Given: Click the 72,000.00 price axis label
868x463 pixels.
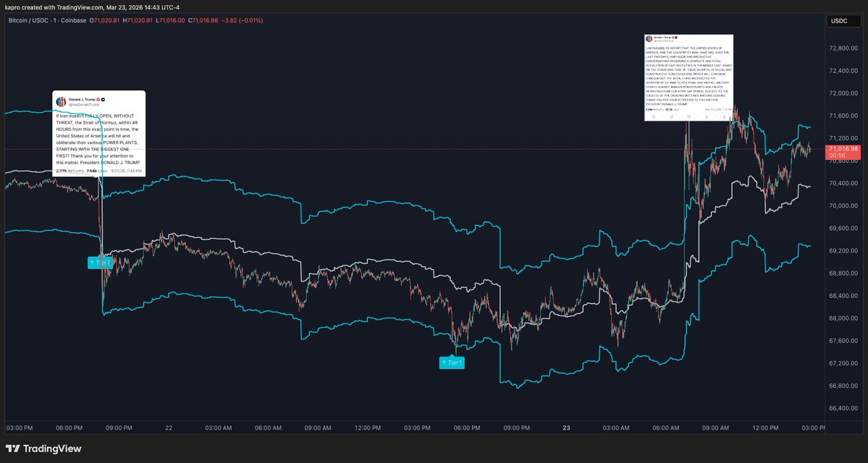Looking at the screenshot, I should click(843, 93).
